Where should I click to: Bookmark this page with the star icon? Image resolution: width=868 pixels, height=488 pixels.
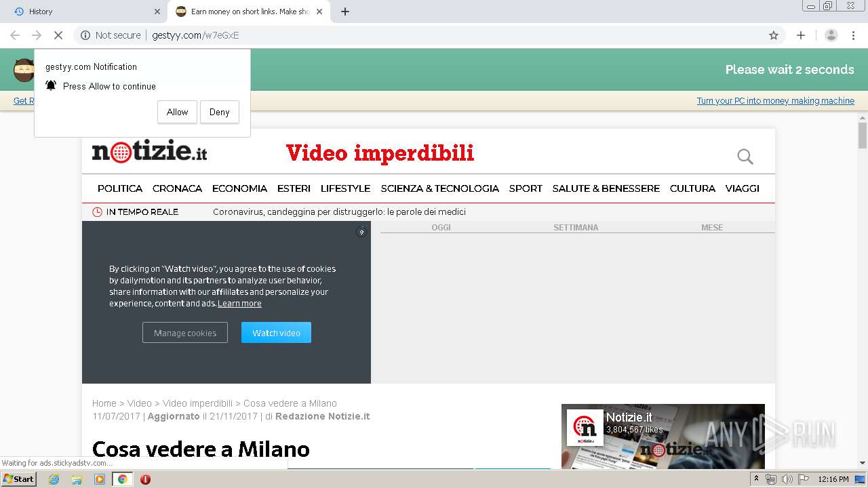pos(774,35)
